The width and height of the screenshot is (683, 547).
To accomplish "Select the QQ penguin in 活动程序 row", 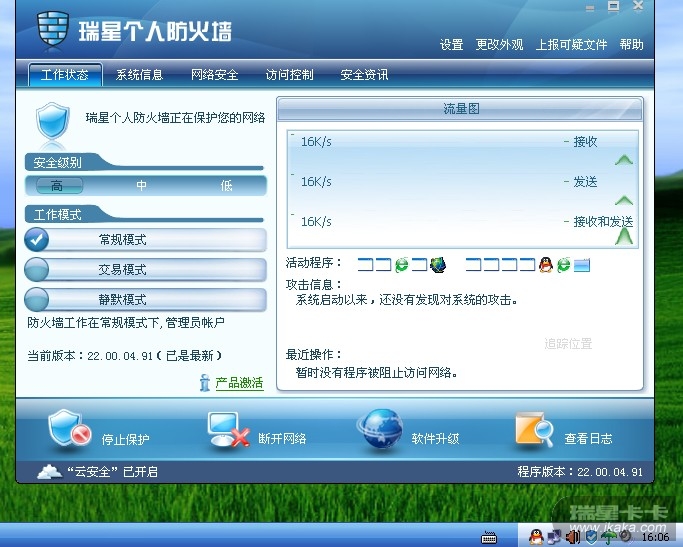I will pos(546,264).
